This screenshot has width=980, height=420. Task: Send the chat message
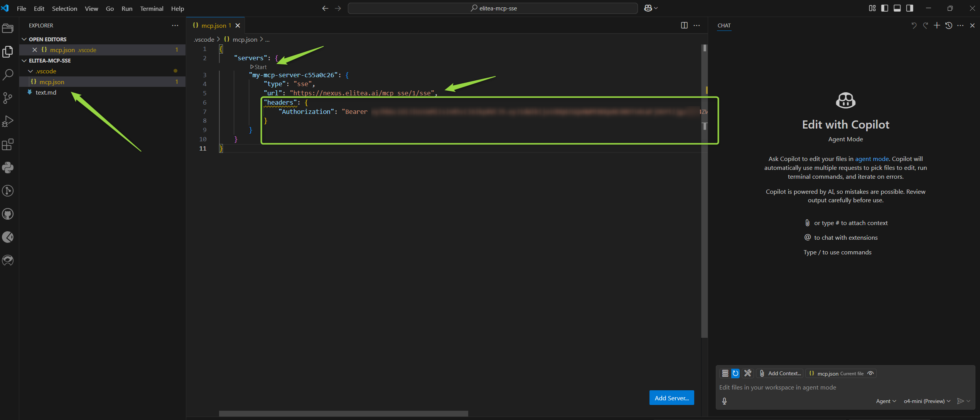point(960,401)
